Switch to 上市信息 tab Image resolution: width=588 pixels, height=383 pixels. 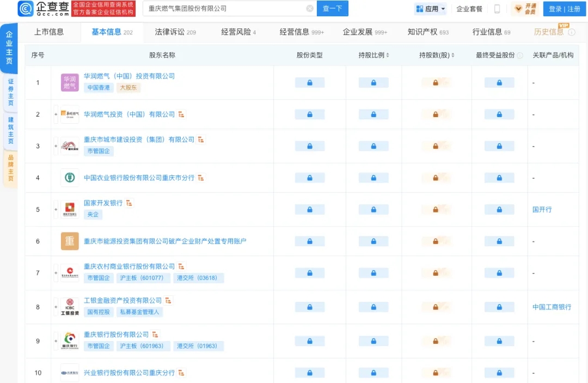pyautogui.click(x=49, y=32)
